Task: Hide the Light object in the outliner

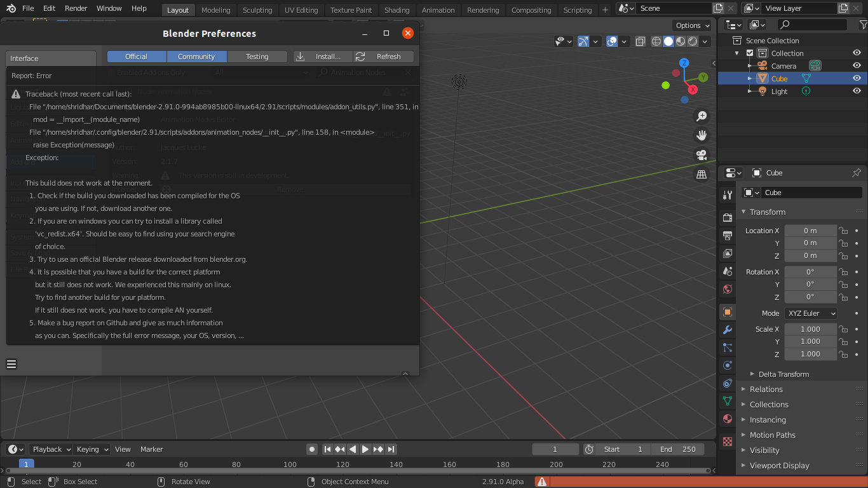Action: coord(856,91)
